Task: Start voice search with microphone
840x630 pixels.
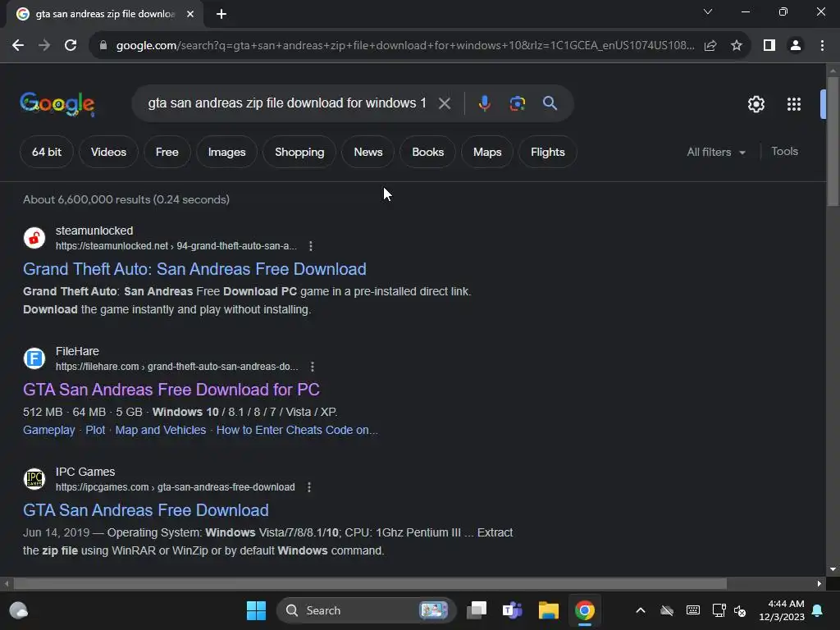Action: 484,103
